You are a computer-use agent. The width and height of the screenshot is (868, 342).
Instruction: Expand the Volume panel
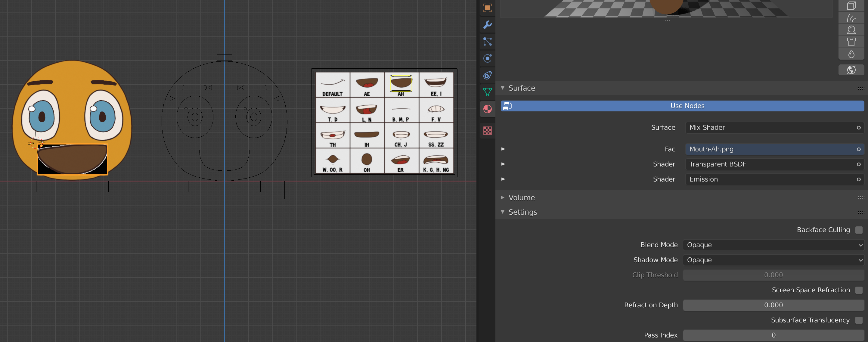point(521,198)
